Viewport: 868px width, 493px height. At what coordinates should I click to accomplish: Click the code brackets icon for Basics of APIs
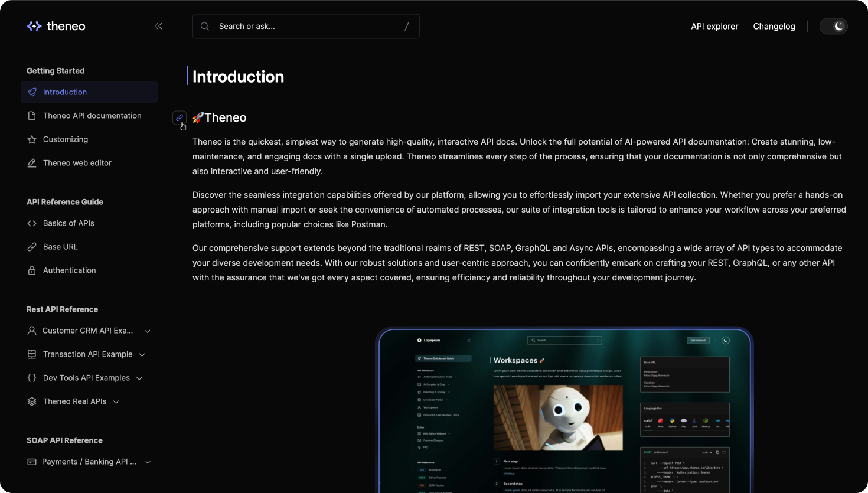32,223
